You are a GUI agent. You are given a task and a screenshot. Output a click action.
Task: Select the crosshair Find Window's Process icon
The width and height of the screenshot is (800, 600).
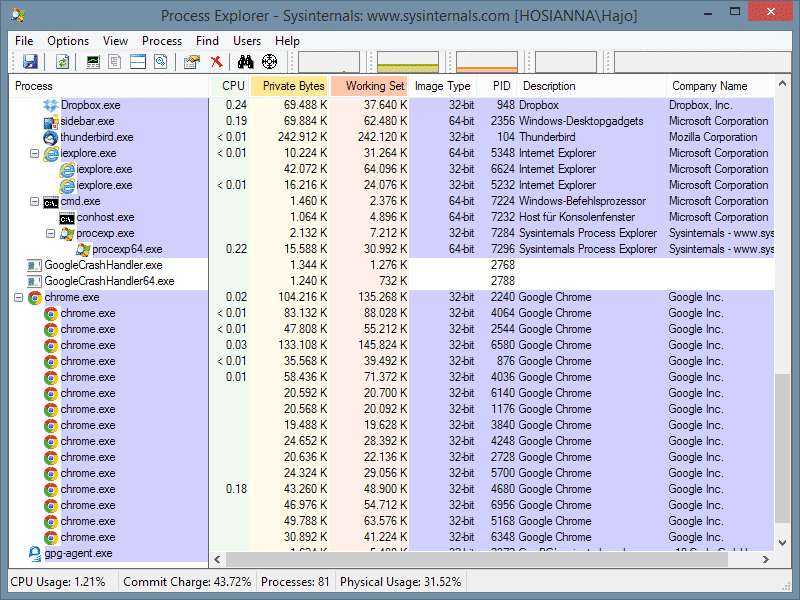tap(269, 62)
